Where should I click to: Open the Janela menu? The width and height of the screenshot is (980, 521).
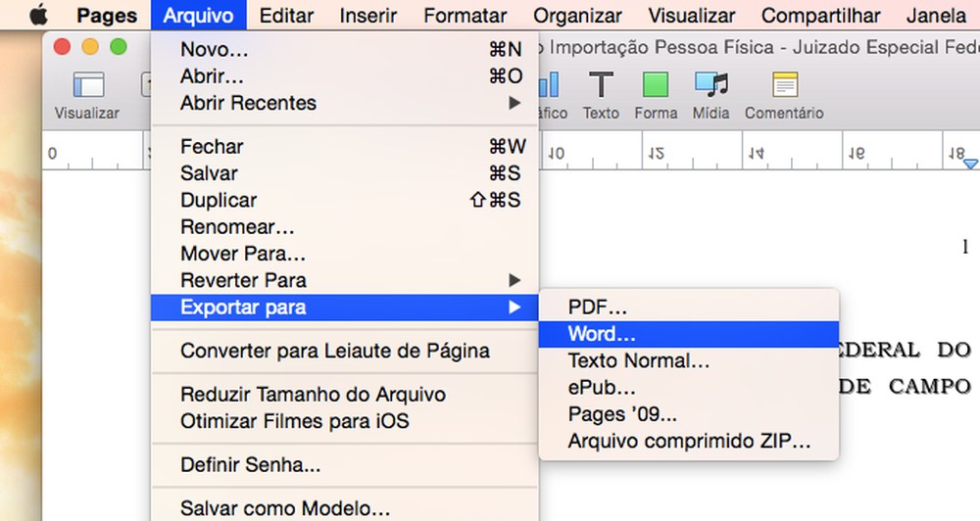pyautogui.click(x=936, y=15)
